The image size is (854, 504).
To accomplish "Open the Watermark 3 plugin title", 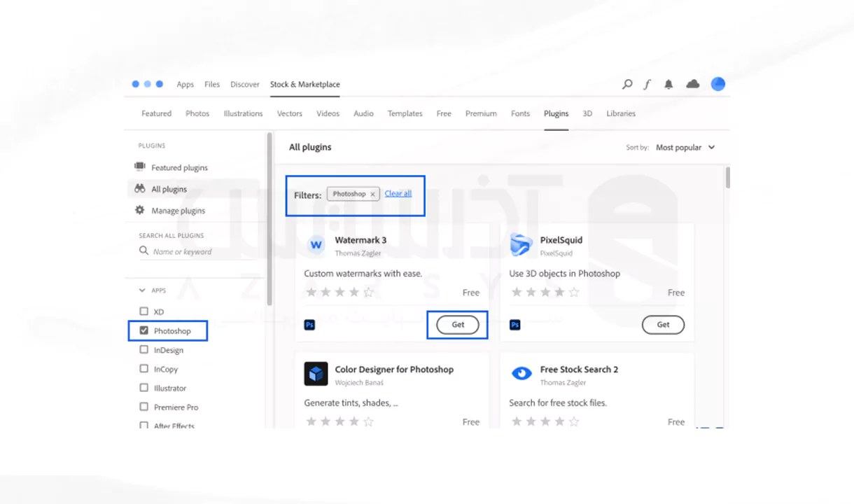I will (360, 240).
